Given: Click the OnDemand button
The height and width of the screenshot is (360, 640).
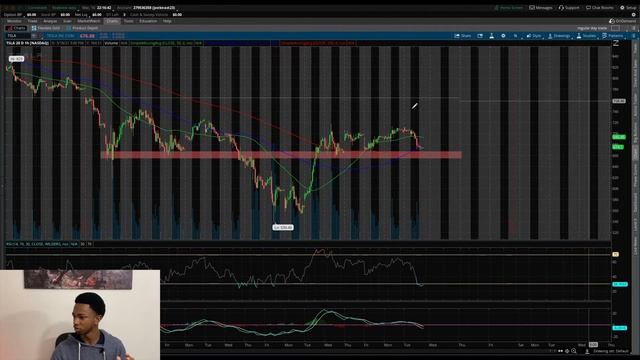Looking at the screenshot, I should (622, 21).
